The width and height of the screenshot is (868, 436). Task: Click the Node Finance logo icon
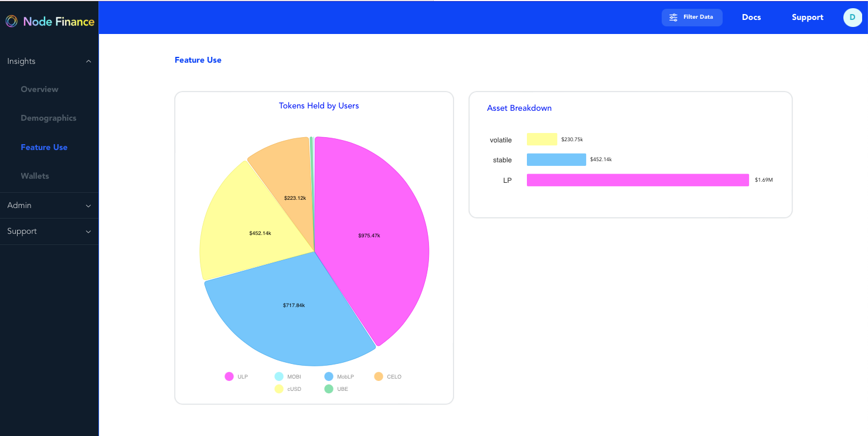pos(12,22)
